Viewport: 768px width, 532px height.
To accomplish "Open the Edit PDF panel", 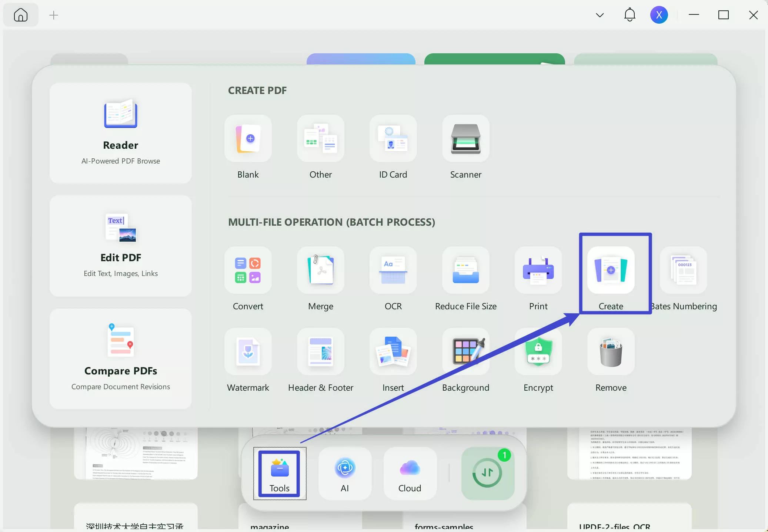I will (x=121, y=246).
